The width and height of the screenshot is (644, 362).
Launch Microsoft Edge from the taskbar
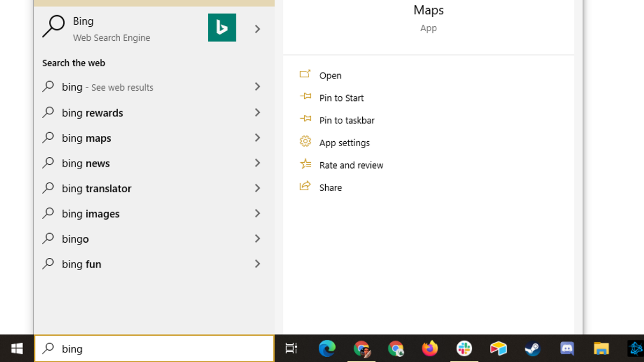[x=327, y=349]
